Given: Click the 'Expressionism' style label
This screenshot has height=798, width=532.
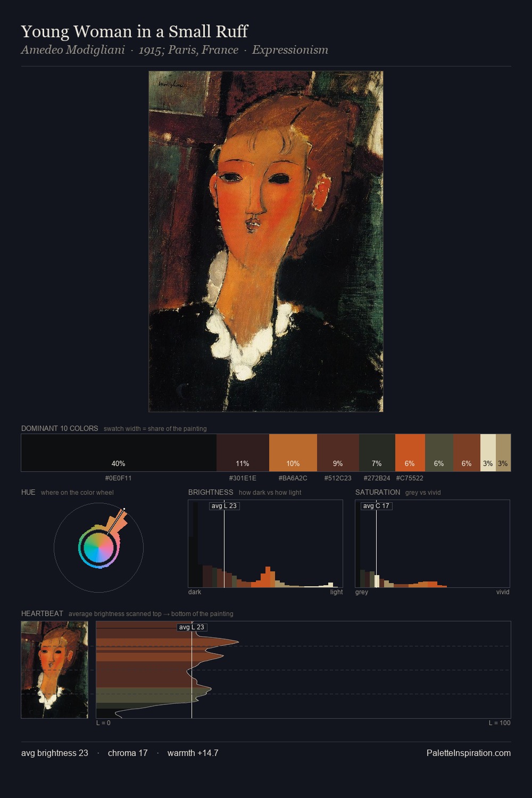Looking at the screenshot, I should [290, 50].
